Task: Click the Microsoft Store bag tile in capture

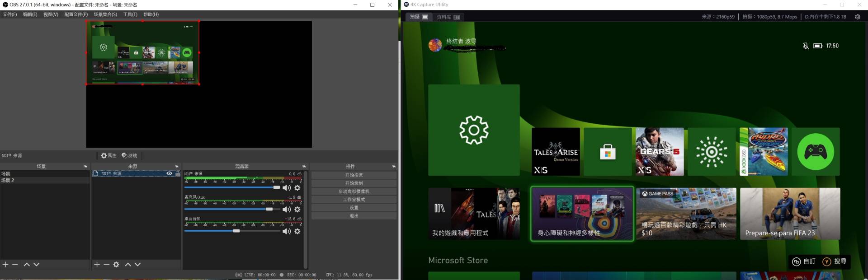Action: click(x=608, y=152)
